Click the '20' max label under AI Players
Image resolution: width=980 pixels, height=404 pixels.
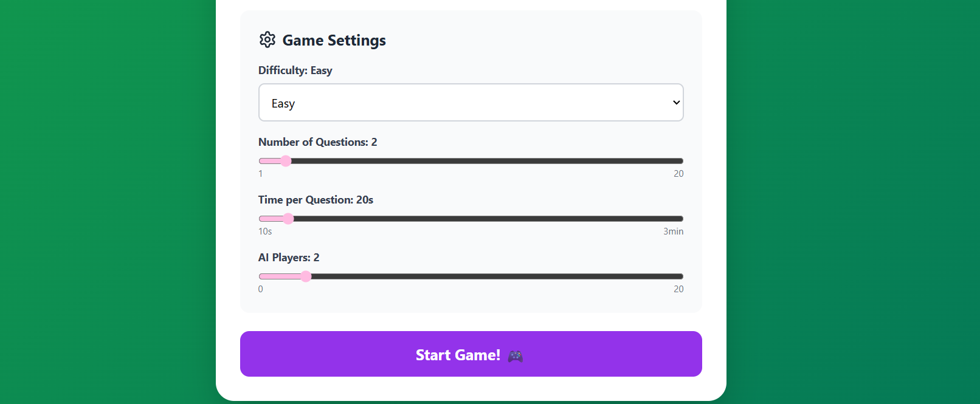click(678, 289)
